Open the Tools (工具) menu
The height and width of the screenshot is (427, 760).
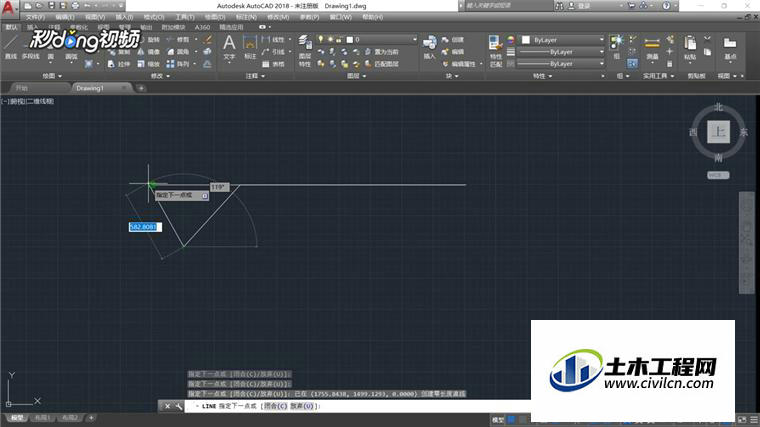pos(185,17)
